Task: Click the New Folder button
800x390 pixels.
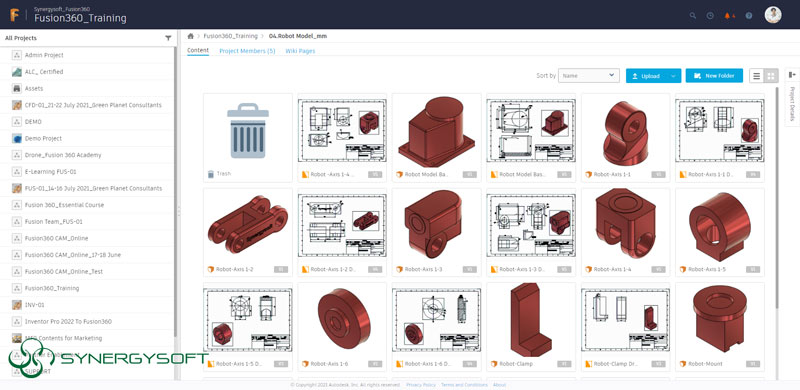Action: 714,76
